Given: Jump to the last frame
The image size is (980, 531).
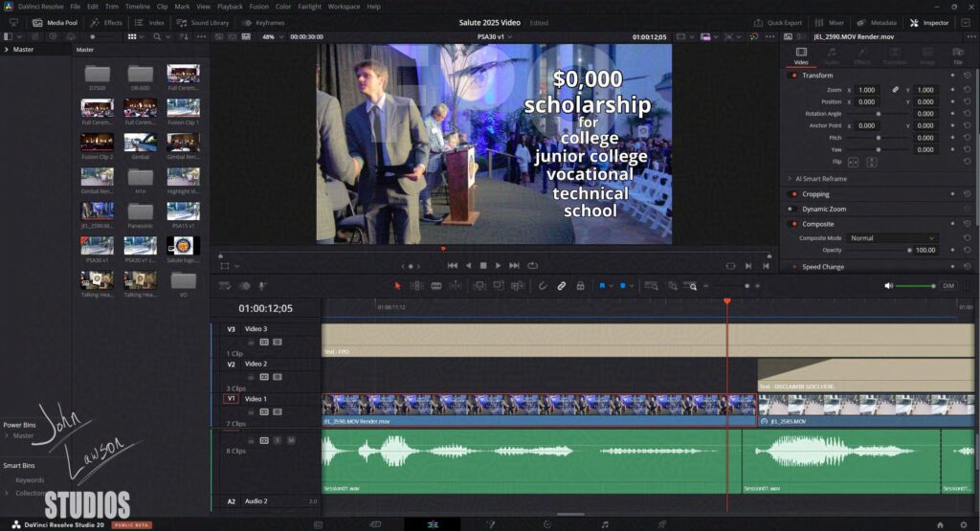Looking at the screenshot, I should [x=514, y=266].
